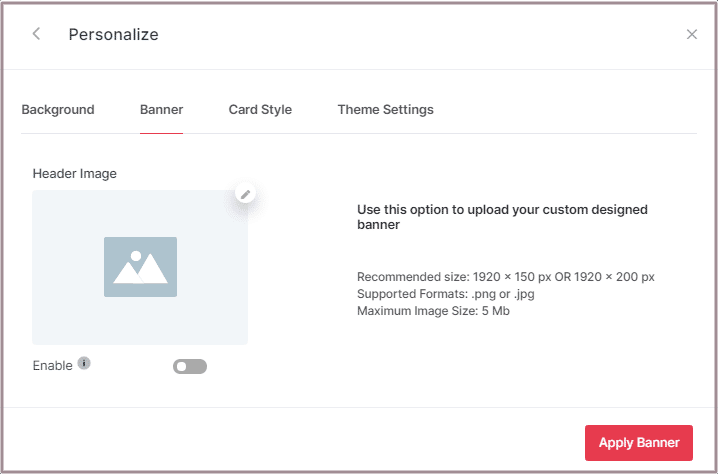Click the Personalize dialog title

click(x=113, y=35)
